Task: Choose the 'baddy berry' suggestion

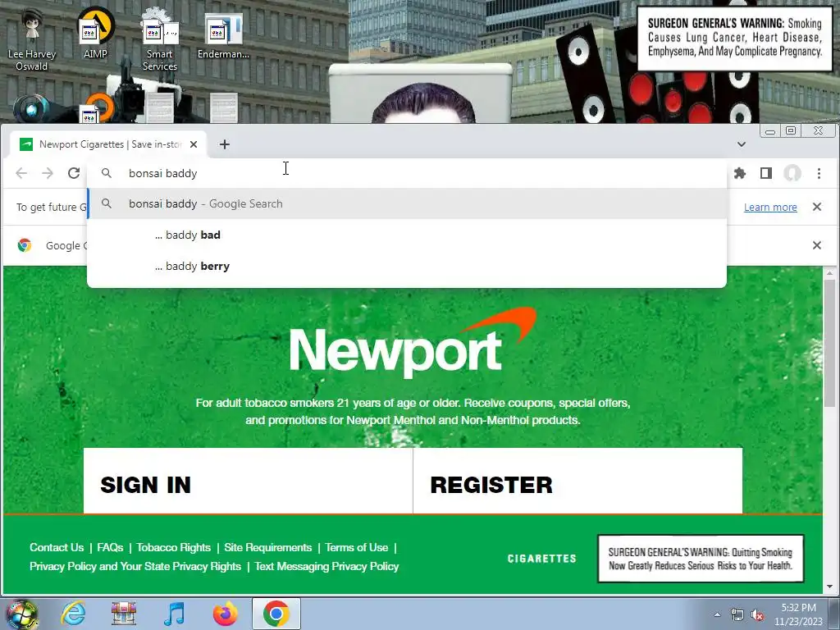Action: 407,267
